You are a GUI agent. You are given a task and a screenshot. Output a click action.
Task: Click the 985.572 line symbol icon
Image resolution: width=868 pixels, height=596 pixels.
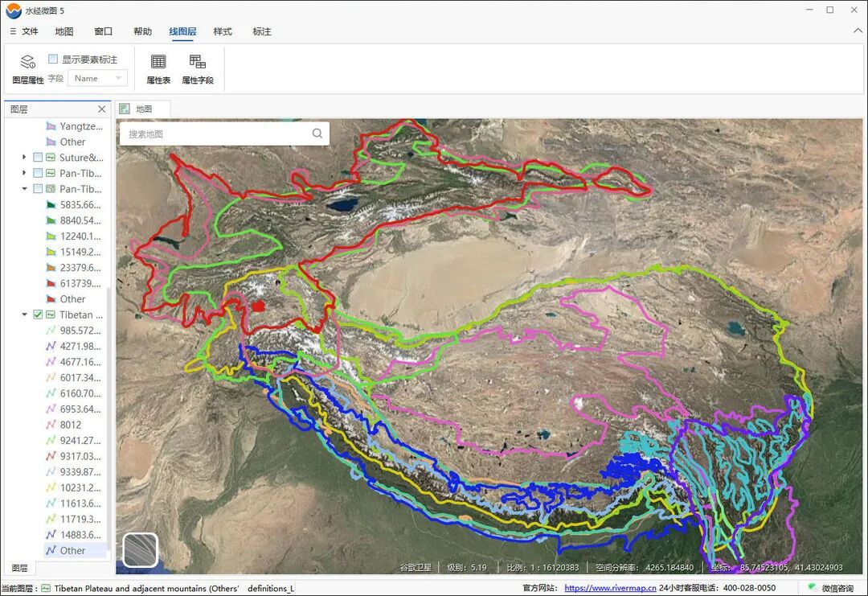(x=51, y=331)
